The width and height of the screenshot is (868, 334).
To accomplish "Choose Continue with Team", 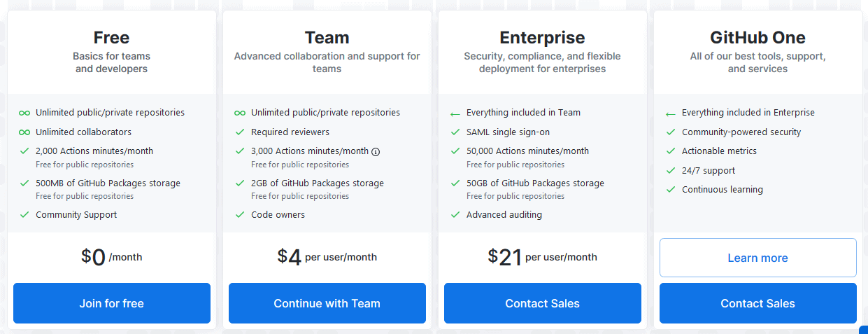I will (x=327, y=303).
